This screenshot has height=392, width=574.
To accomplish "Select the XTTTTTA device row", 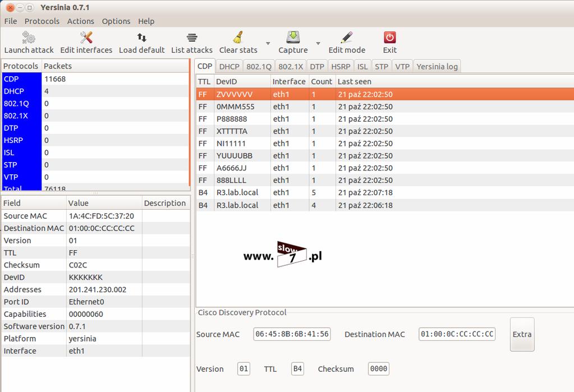I will point(385,131).
